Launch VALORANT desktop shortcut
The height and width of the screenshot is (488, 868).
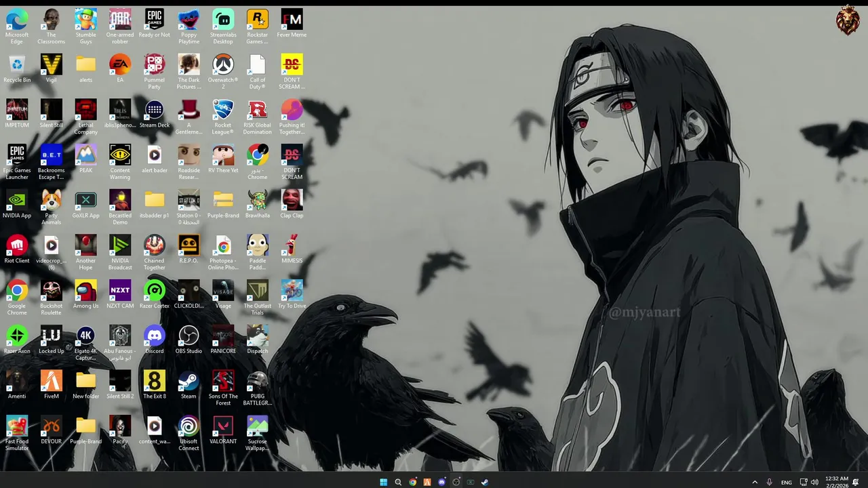(x=223, y=430)
